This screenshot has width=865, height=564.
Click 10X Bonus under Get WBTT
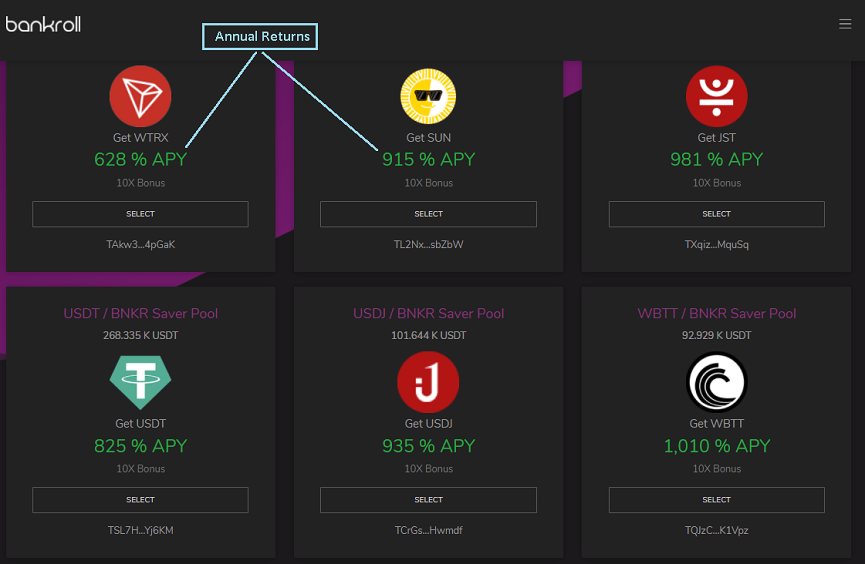pos(716,469)
